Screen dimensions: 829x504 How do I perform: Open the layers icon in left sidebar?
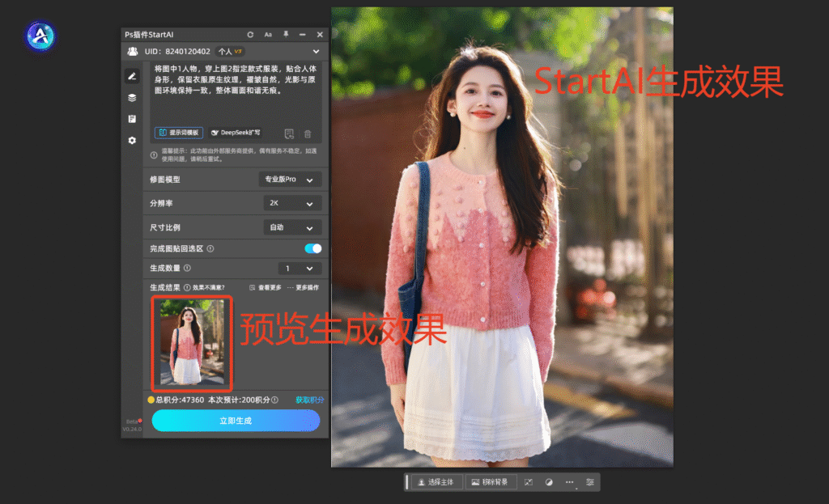click(132, 97)
